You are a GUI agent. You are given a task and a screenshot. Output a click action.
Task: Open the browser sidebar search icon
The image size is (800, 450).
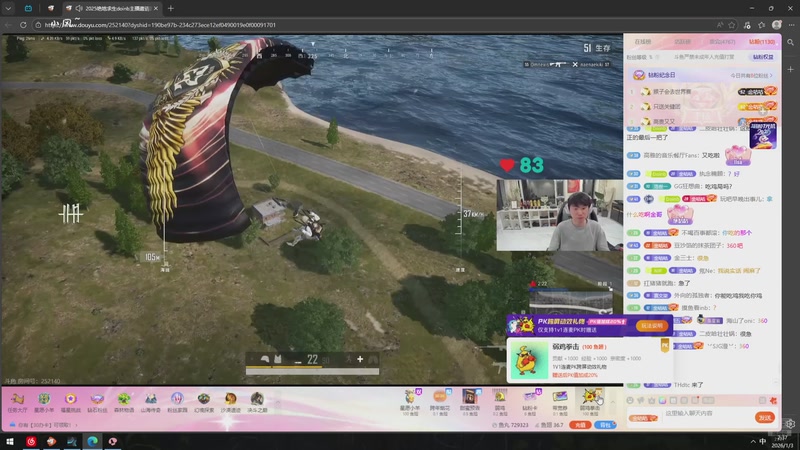click(790, 42)
